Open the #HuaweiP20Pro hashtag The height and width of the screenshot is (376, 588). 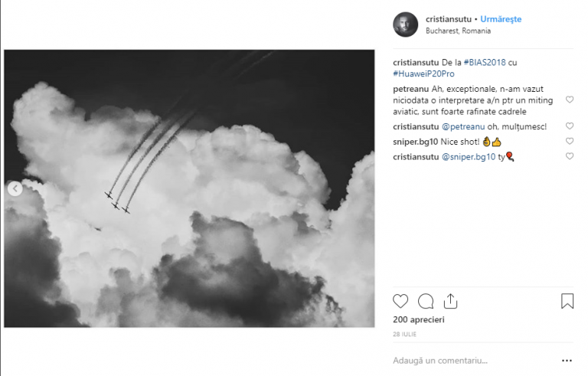tap(423, 74)
